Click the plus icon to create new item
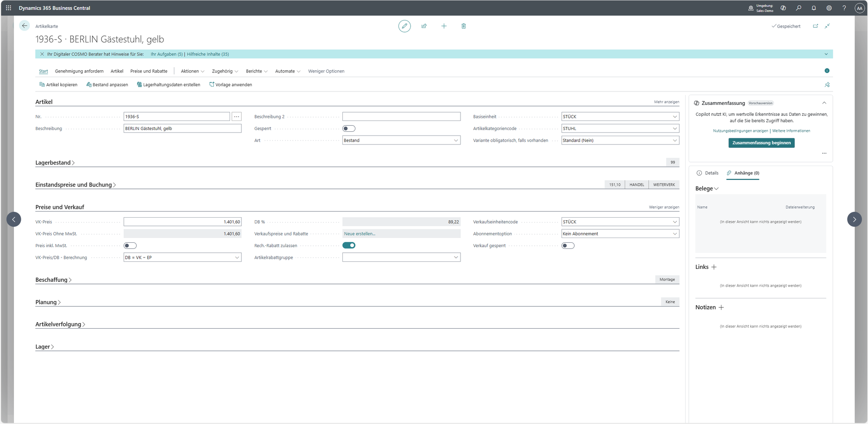The image size is (868, 424). (444, 26)
